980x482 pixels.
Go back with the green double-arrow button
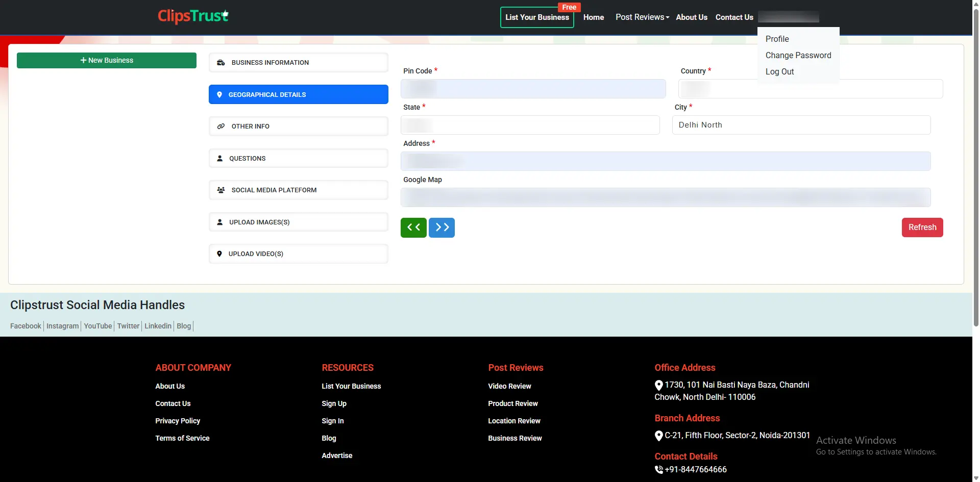click(413, 227)
